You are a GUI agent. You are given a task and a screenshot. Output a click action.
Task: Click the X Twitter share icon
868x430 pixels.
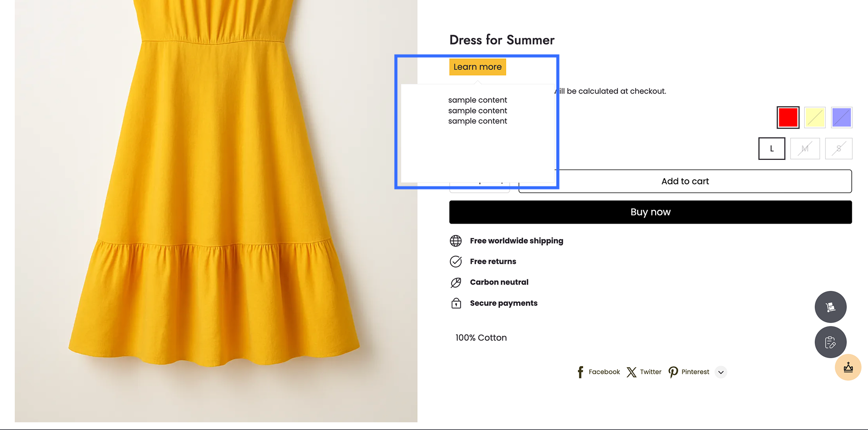[632, 372]
